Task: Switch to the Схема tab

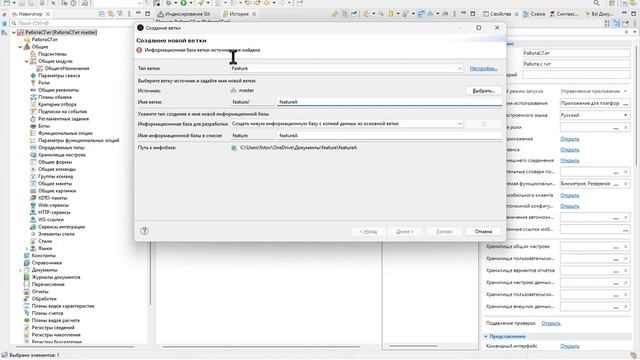Action: coord(534,14)
